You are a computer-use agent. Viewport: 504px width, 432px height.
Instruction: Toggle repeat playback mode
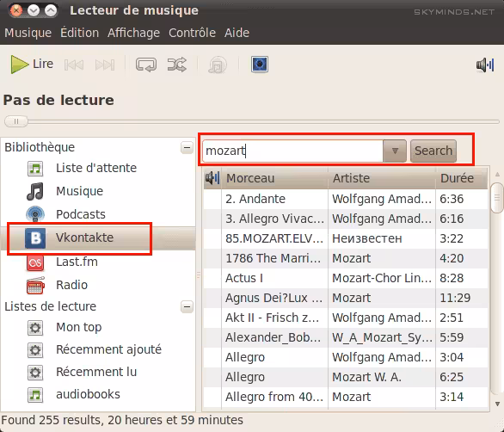[x=146, y=65]
